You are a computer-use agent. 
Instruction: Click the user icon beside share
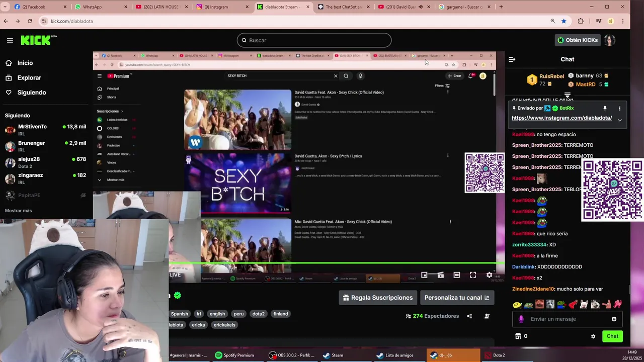point(487,316)
